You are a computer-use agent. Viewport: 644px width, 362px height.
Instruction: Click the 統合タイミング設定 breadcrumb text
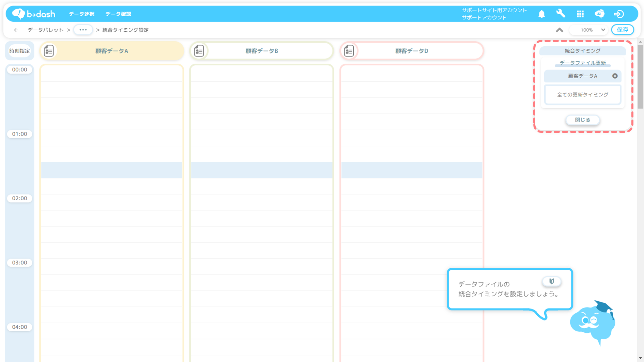coord(126,30)
